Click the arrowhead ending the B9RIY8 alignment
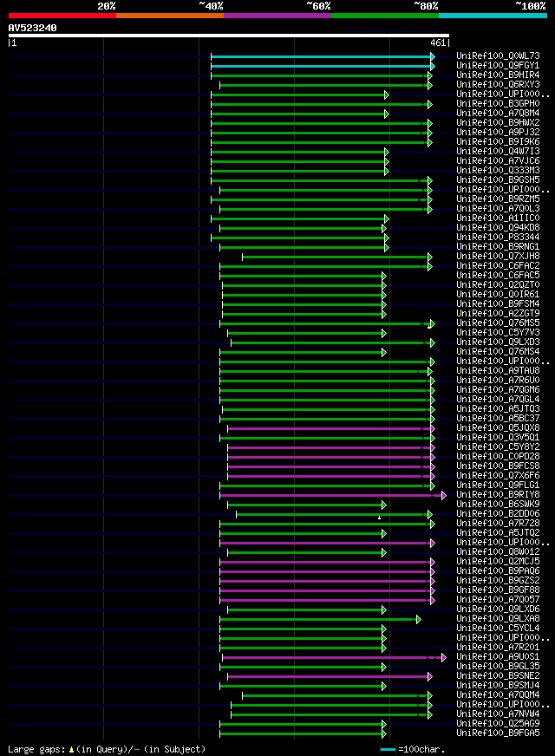The image size is (555, 756). (x=444, y=495)
